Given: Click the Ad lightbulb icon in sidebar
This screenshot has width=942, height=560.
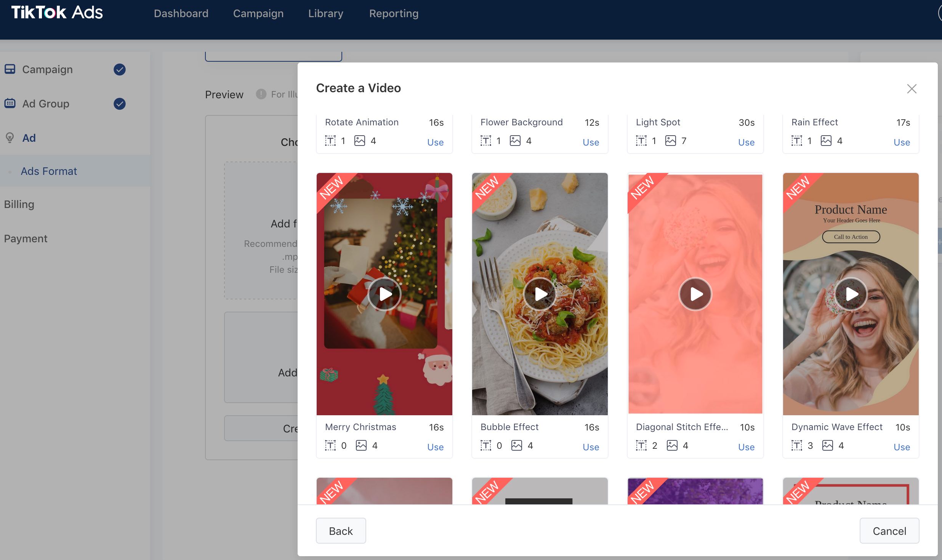Looking at the screenshot, I should 10,138.
